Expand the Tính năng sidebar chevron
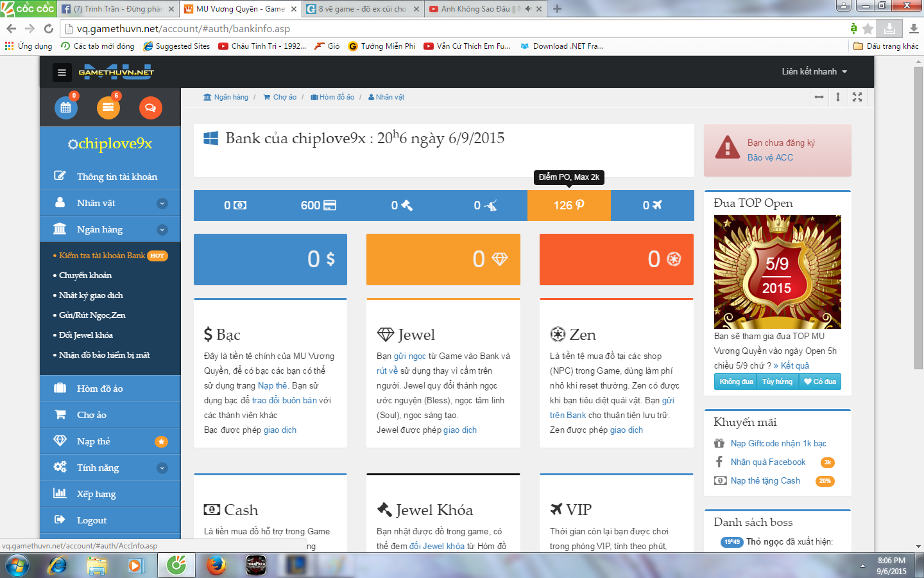 pos(162,468)
